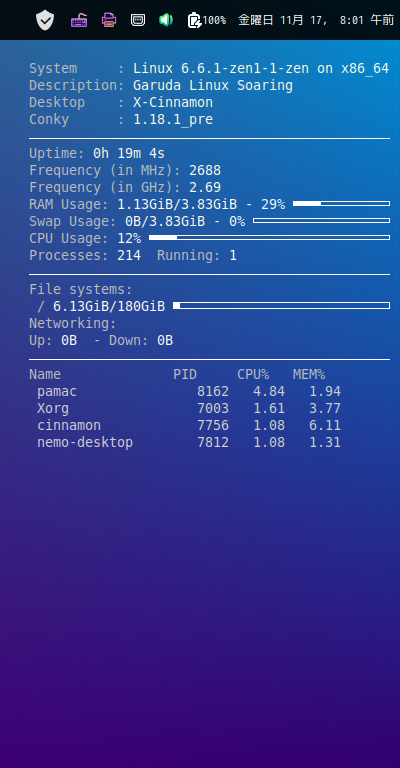Click the GHz frequency value '2.69'

205,188
